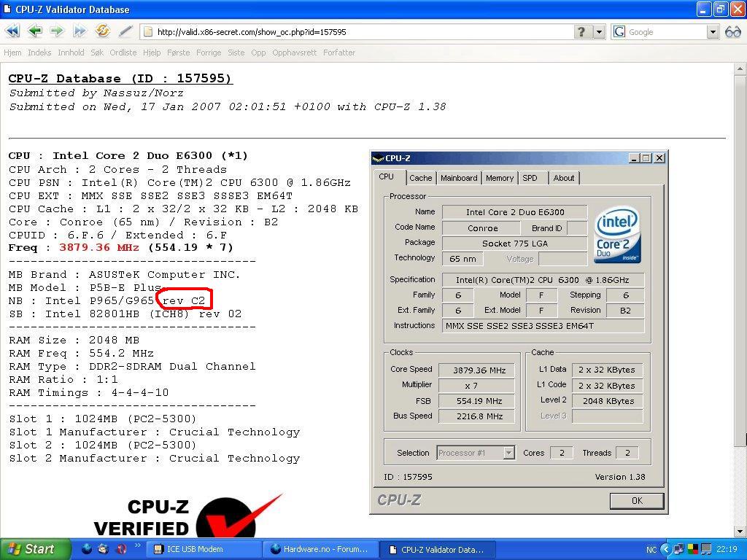The height and width of the screenshot is (560, 747).
Task: Open Processor #1 selection dropdown in CPU-Z
Action: 508,453
